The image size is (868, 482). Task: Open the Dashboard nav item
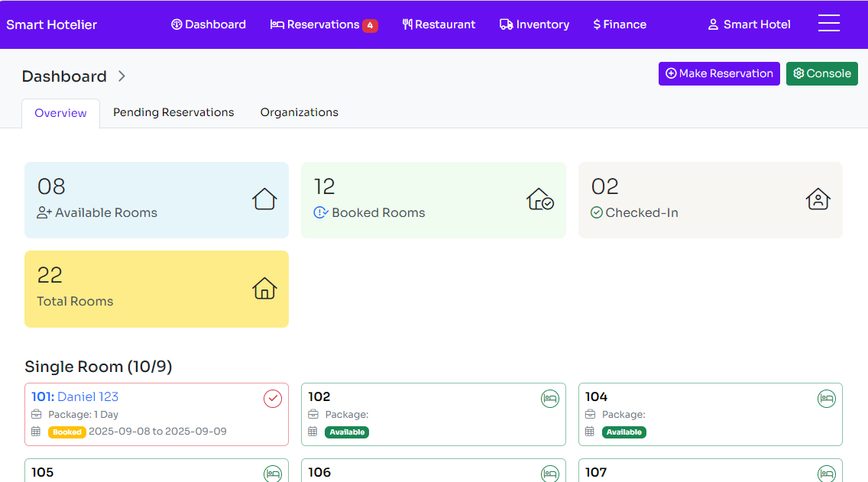click(x=209, y=24)
